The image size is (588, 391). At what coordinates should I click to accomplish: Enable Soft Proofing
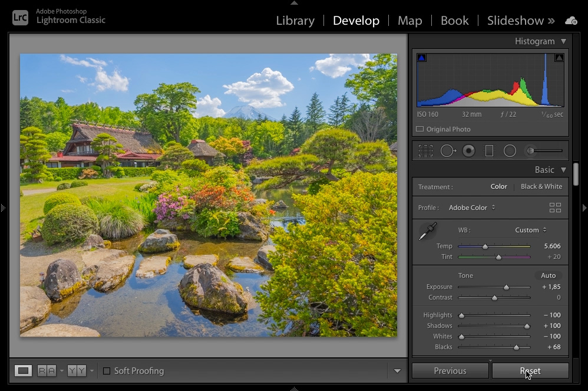tap(107, 370)
